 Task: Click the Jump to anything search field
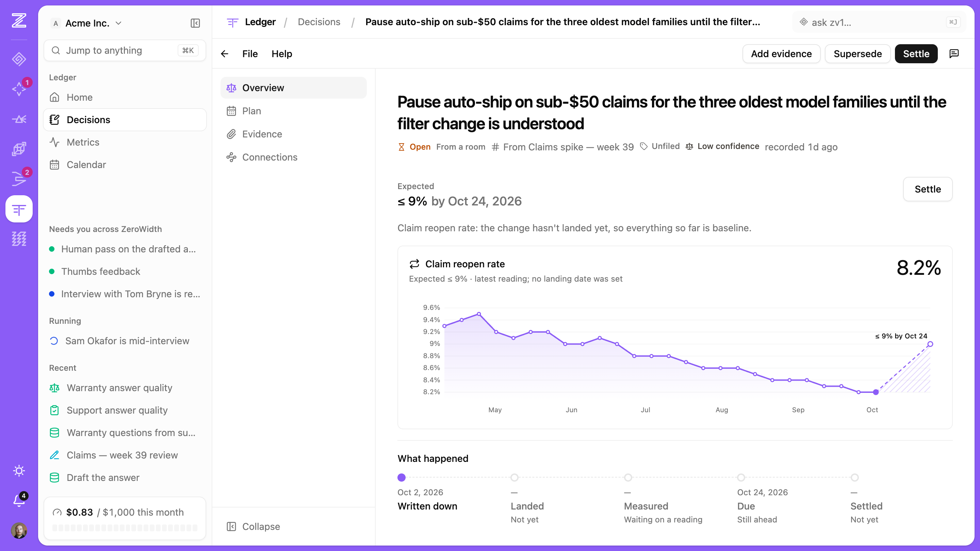pyautogui.click(x=125, y=51)
